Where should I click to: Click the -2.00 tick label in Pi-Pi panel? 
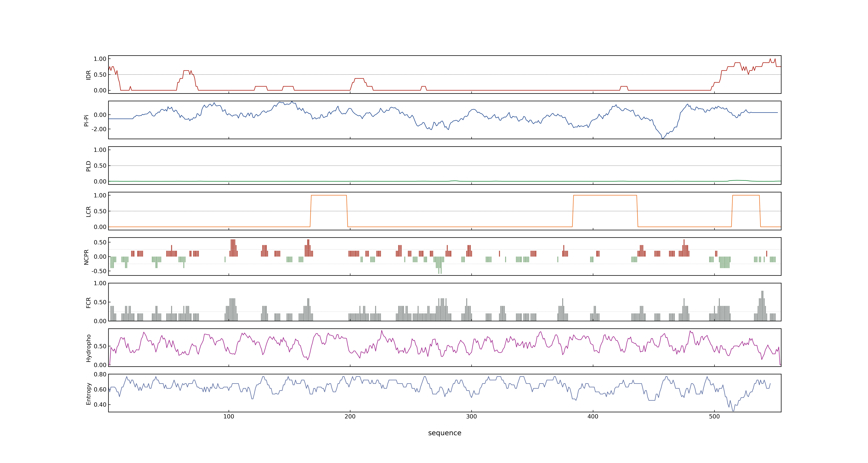tap(99, 129)
